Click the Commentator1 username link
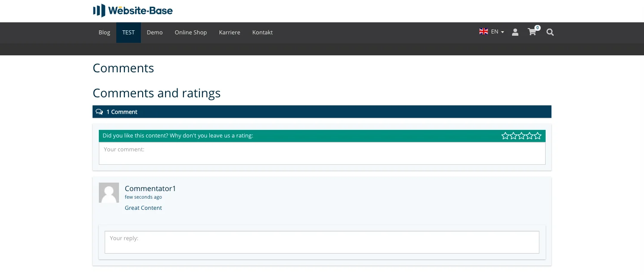 150,188
